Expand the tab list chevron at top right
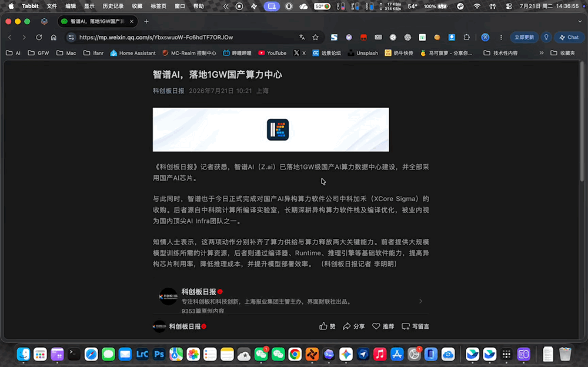Image resolution: width=588 pixels, height=367 pixels. pyautogui.click(x=580, y=21)
